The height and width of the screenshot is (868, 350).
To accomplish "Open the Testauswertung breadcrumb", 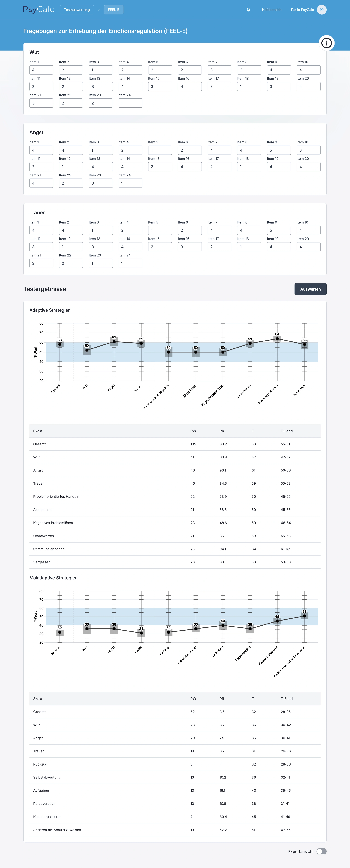I will tap(77, 10).
